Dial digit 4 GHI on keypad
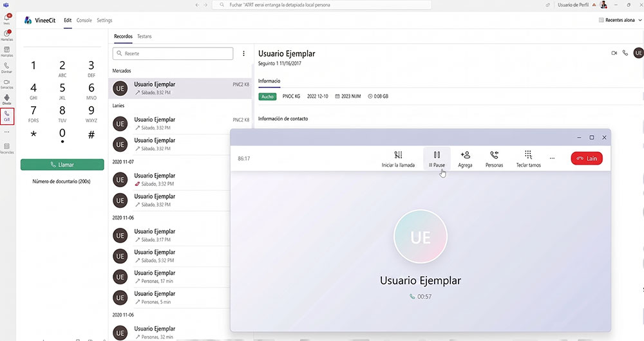The height and width of the screenshot is (341, 644). 33,91
